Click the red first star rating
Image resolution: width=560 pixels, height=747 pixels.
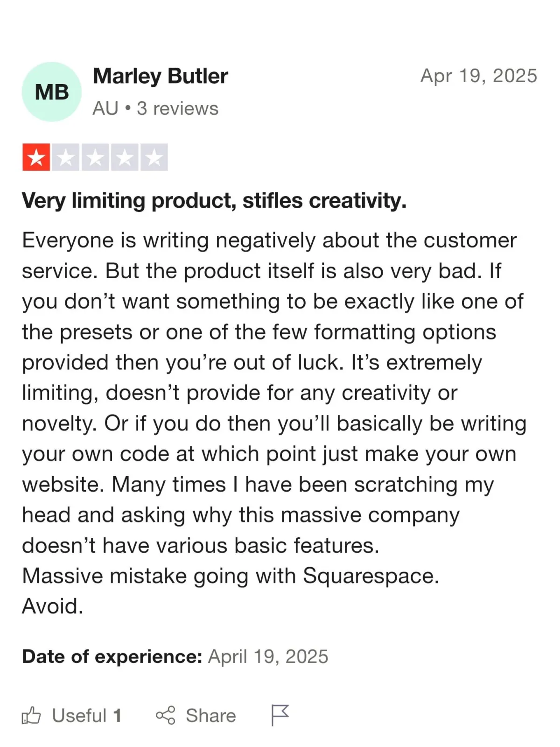[x=36, y=157]
